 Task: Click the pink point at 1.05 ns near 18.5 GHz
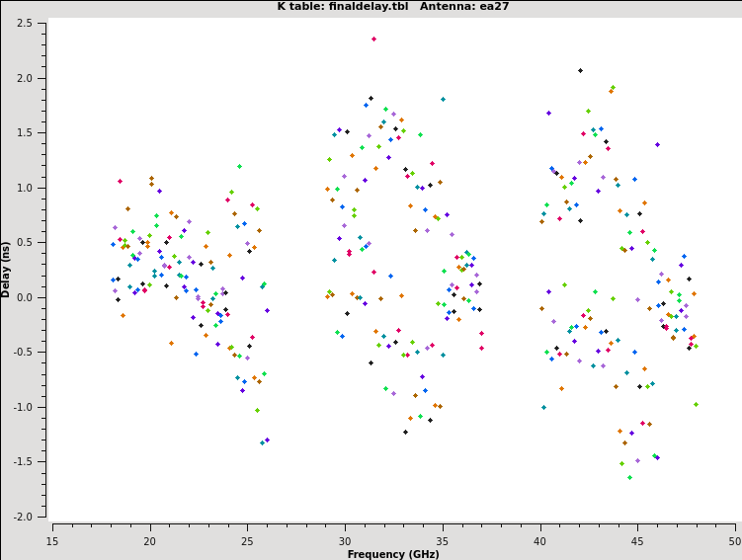120,181
